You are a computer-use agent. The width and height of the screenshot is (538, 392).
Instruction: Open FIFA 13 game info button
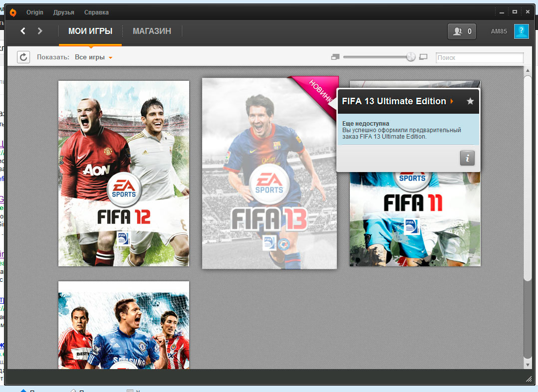[467, 158]
